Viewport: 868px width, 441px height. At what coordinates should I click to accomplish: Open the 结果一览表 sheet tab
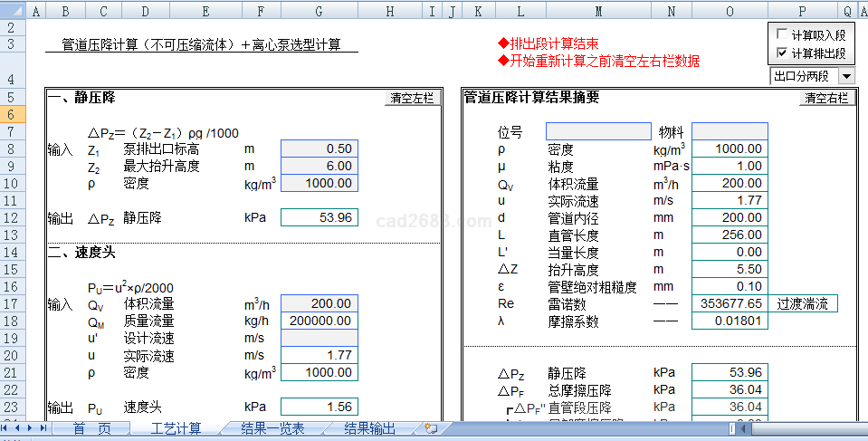tap(272, 428)
